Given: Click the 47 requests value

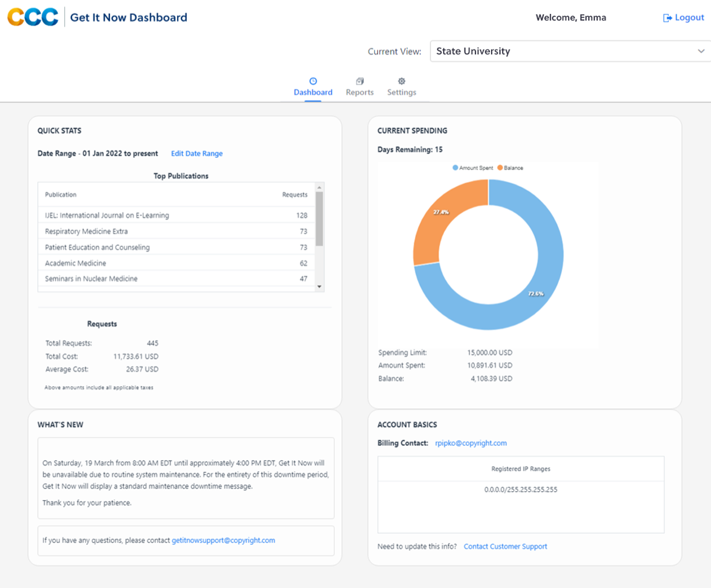Looking at the screenshot, I should coord(303,279).
